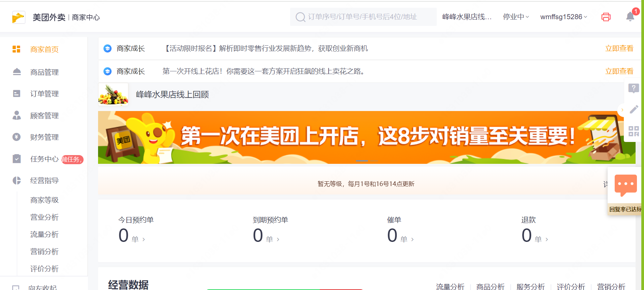Select 营业分析 submenu item

[44, 217]
